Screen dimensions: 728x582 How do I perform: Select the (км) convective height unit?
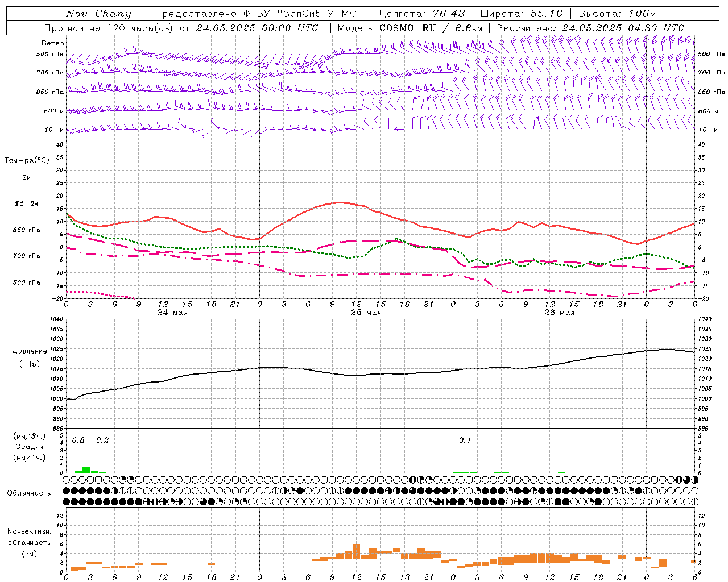(x=29, y=554)
